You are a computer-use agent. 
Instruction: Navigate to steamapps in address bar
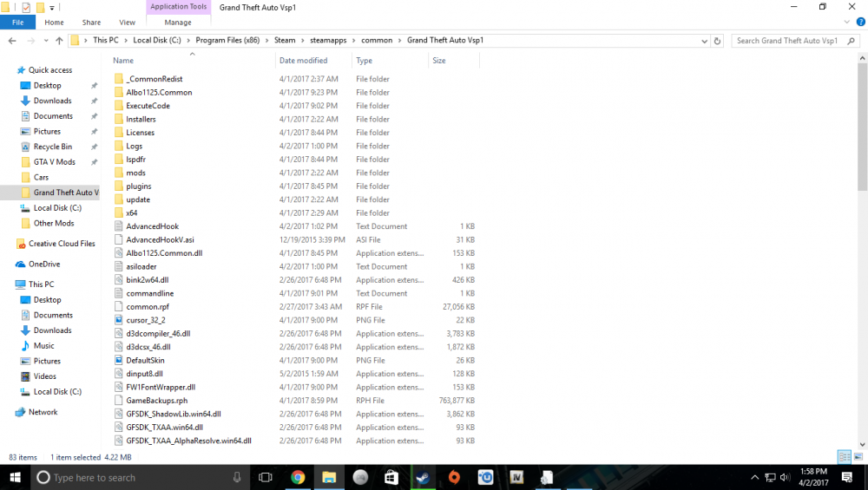coord(328,41)
